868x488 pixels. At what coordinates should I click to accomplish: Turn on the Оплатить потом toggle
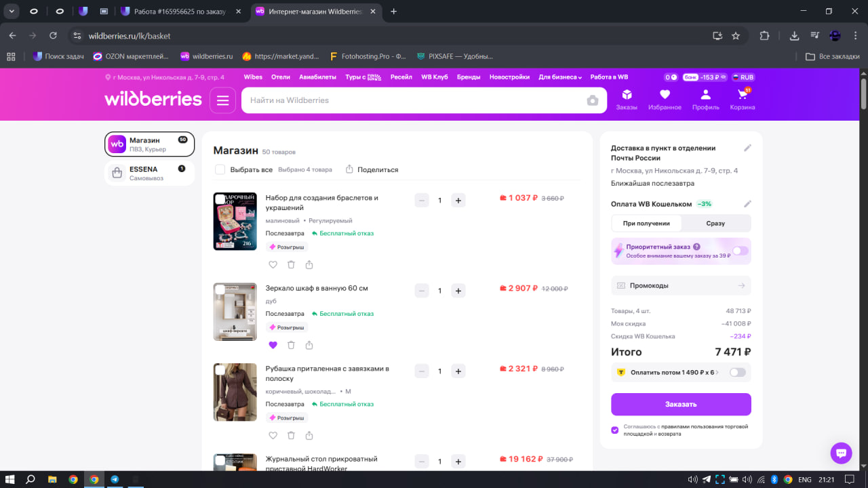coord(737,372)
